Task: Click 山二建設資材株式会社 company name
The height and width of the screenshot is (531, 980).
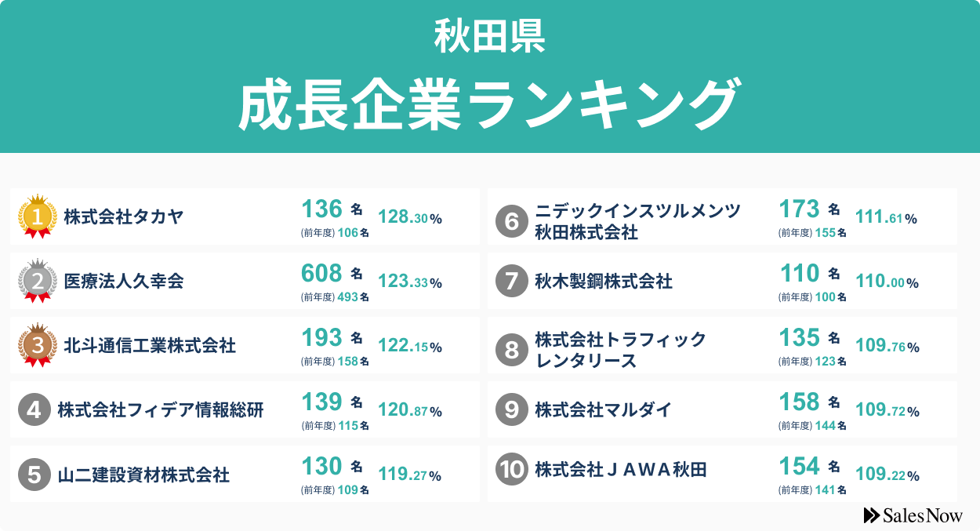Action: pos(143,475)
